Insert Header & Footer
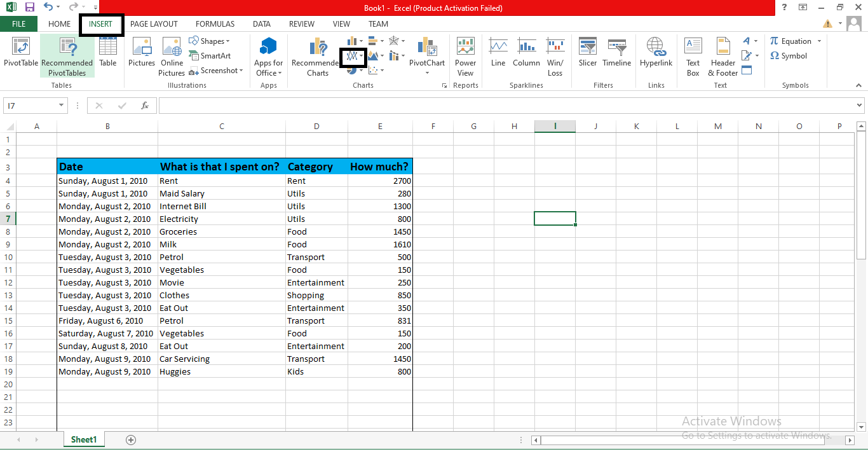This screenshot has width=868, height=454. point(723,56)
